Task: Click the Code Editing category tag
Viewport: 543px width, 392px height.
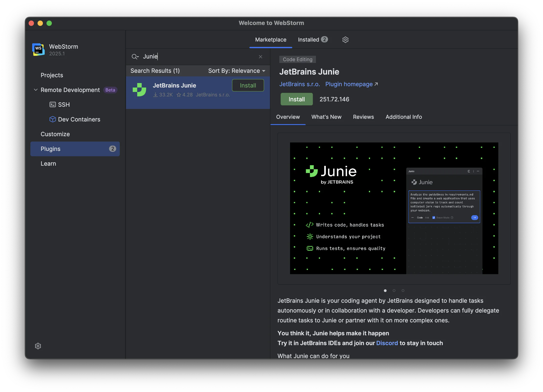Action: 297,59
